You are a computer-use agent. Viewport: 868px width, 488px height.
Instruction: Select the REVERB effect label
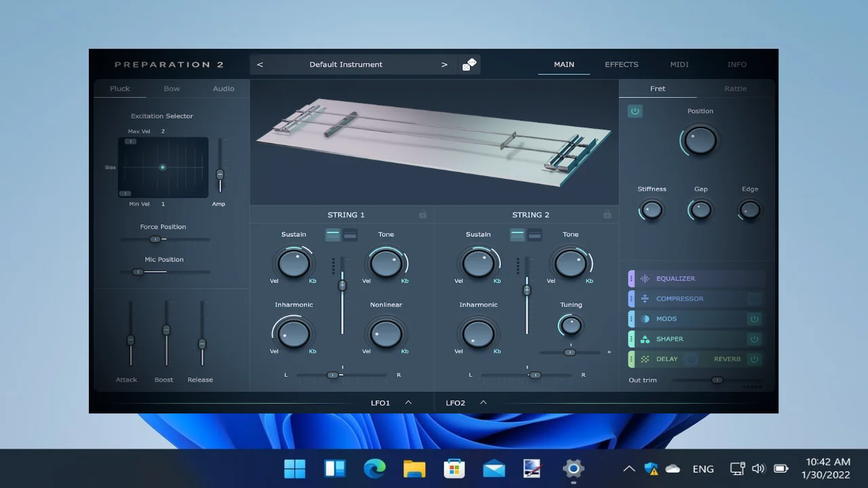pos(727,359)
